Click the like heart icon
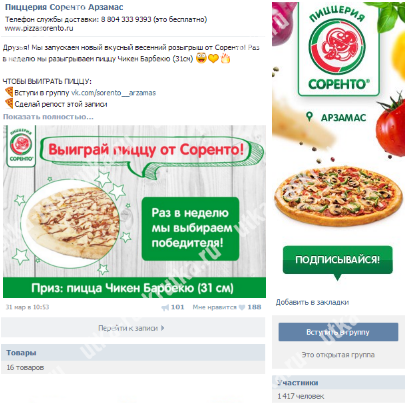 tap(242, 307)
